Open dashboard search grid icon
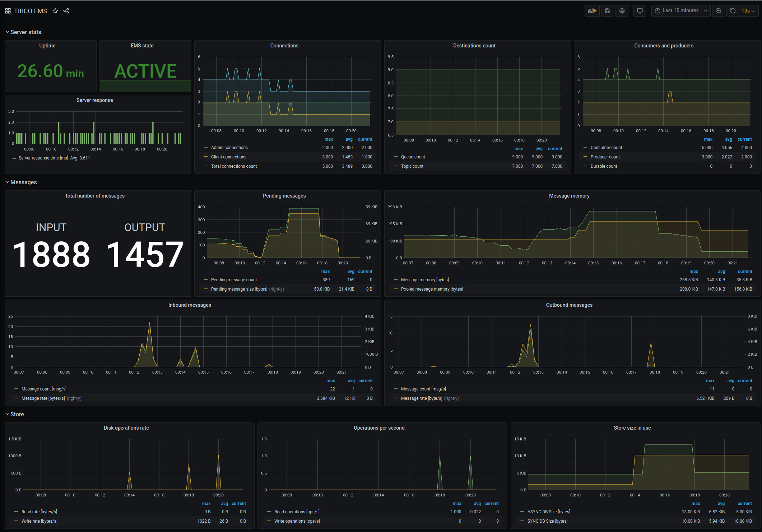Screen dimensions: 762x532 tap(8, 11)
